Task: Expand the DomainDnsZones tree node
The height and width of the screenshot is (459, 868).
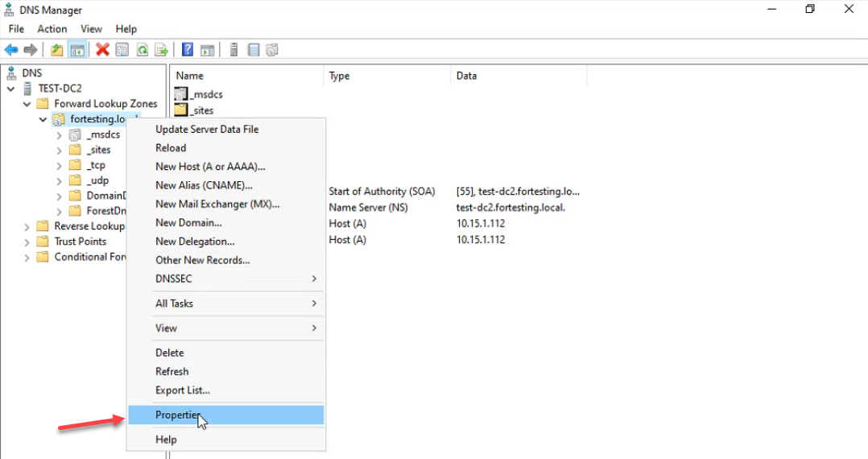Action: [60, 196]
